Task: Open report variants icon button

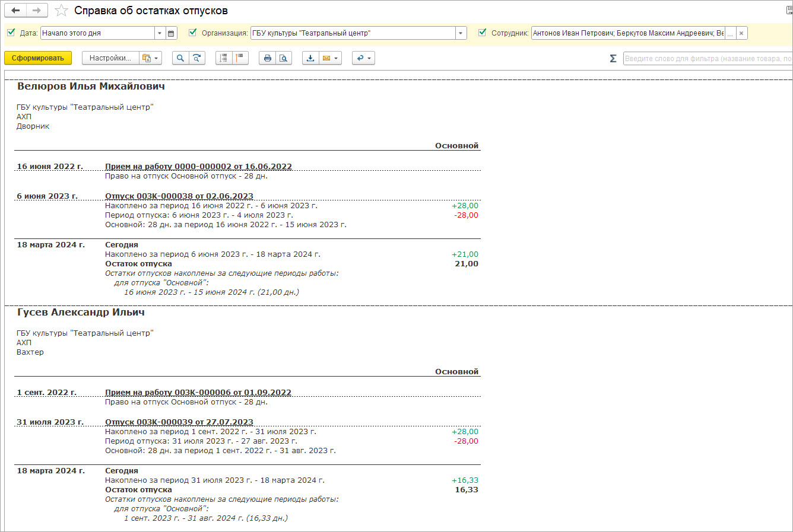Action: click(147, 58)
